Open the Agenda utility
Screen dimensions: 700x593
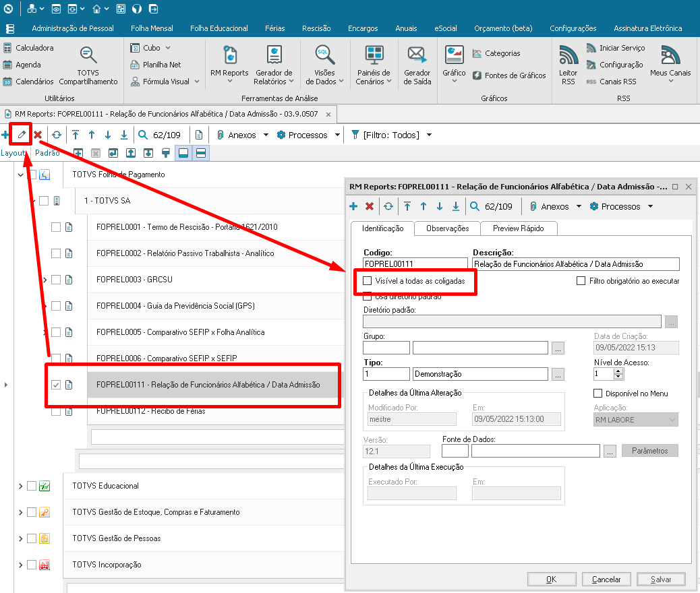(22, 65)
